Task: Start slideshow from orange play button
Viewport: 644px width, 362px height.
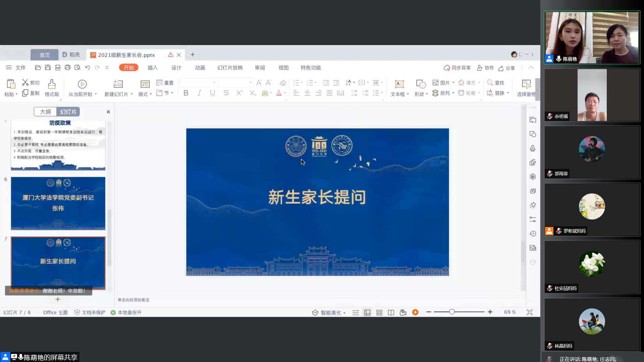Action: [x=415, y=312]
